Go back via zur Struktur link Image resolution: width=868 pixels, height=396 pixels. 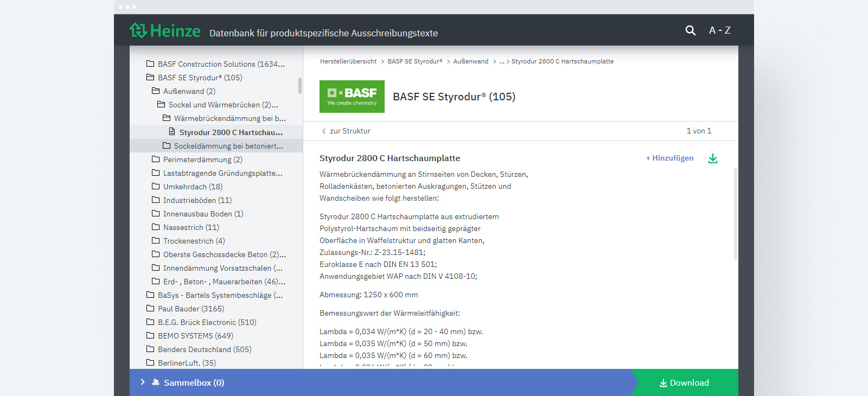pos(346,131)
